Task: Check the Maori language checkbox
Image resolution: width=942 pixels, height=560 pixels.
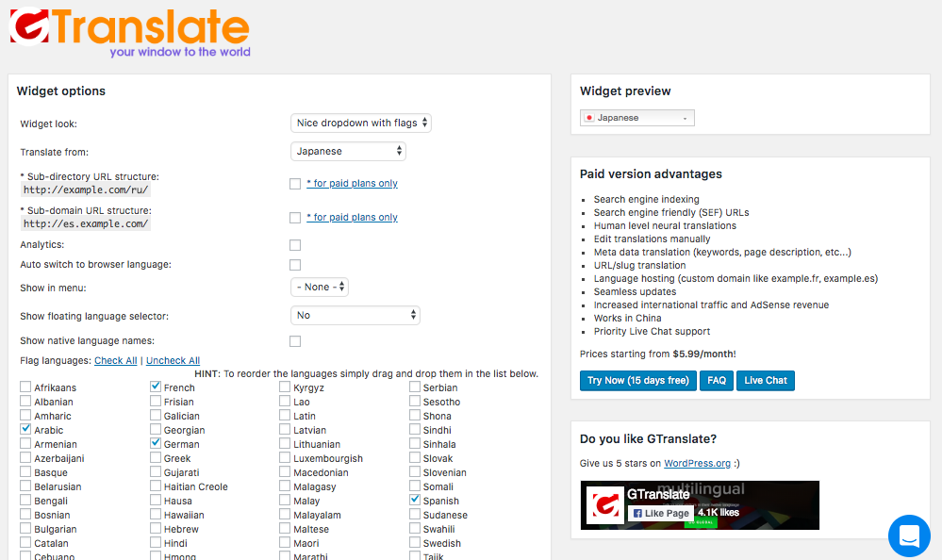Action: 285,542
